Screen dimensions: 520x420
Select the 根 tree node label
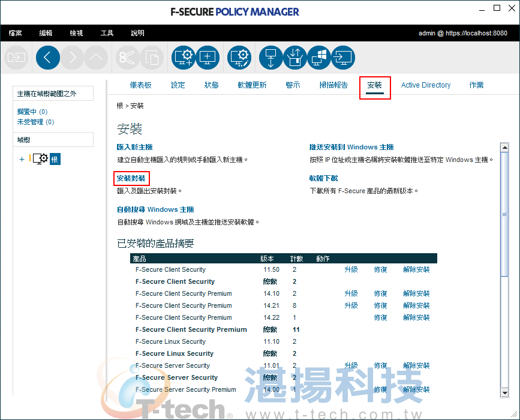tap(55, 159)
